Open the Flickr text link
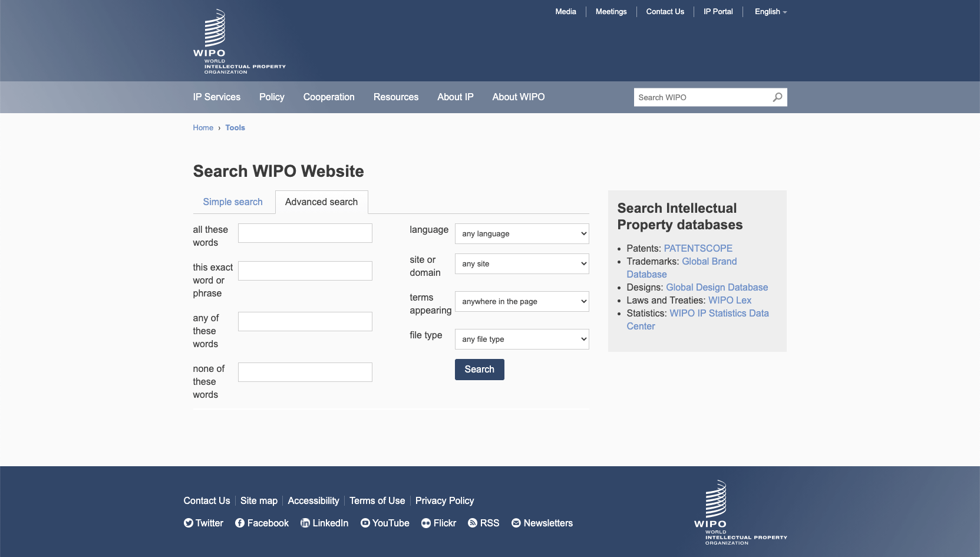The image size is (980, 557). [x=445, y=523]
